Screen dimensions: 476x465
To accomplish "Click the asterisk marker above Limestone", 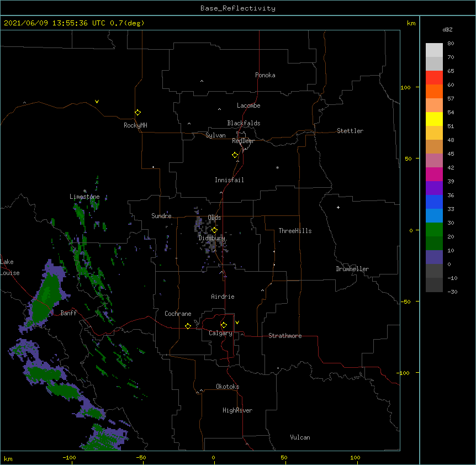I will [x=85, y=191].
